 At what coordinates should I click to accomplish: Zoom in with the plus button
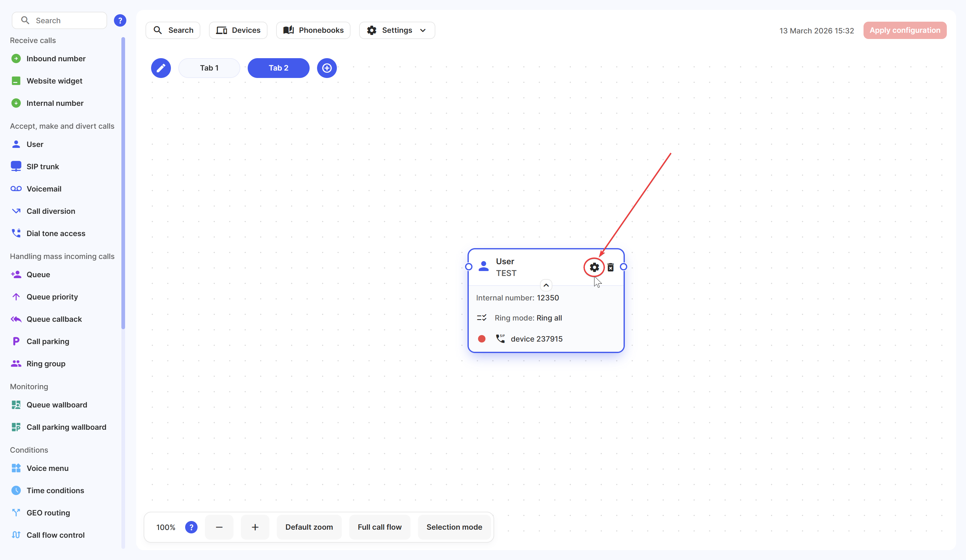(255, 527)
